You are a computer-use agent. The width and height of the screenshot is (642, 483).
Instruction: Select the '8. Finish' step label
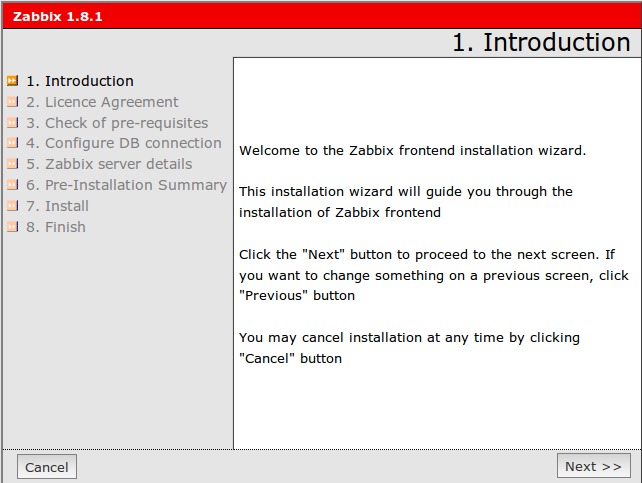56,227
